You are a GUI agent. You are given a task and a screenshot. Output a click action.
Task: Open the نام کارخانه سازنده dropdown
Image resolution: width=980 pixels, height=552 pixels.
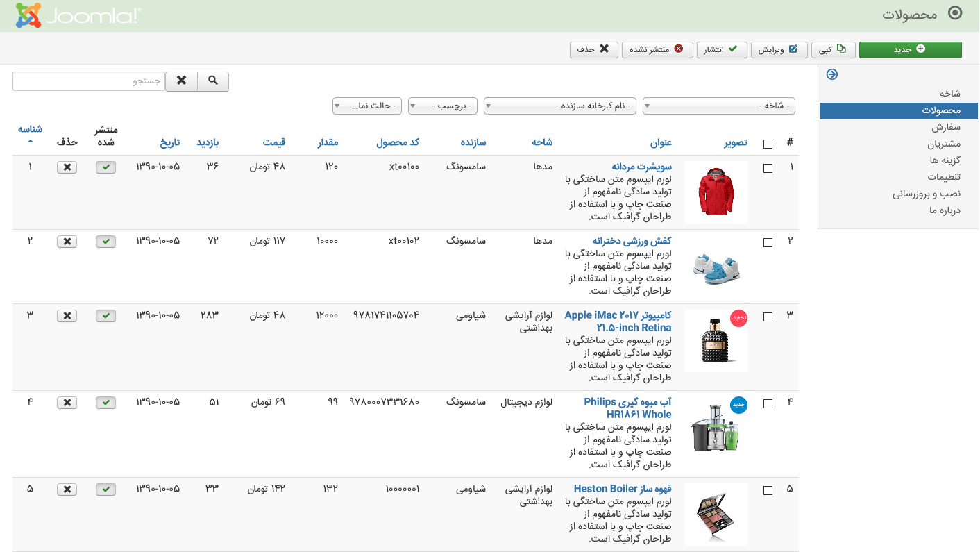pyautogui.click(x=559, y=106)
